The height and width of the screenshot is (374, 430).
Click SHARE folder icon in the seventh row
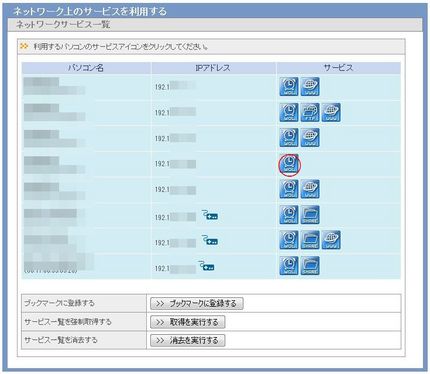pyautogui.click(x=310, y=240)
